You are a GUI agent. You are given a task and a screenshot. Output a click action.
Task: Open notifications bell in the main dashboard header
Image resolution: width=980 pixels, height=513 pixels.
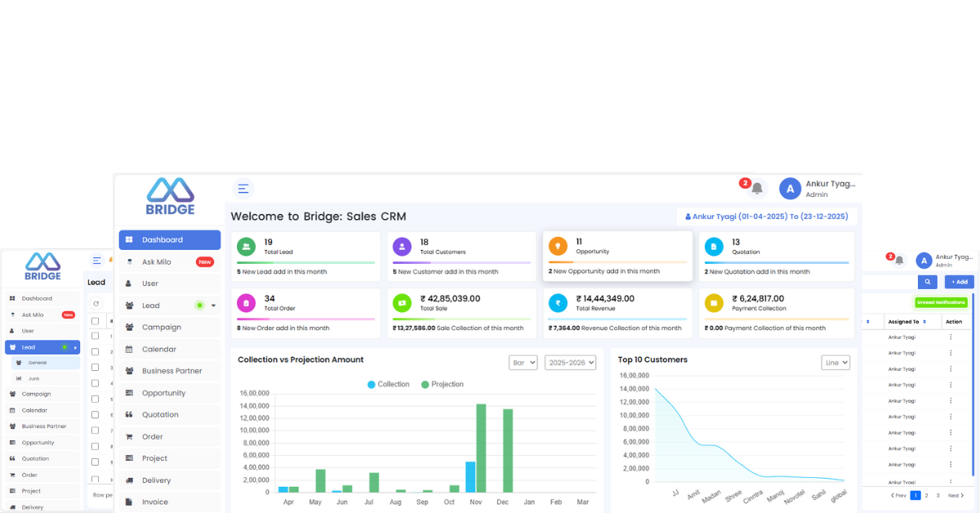pos(757,189)
